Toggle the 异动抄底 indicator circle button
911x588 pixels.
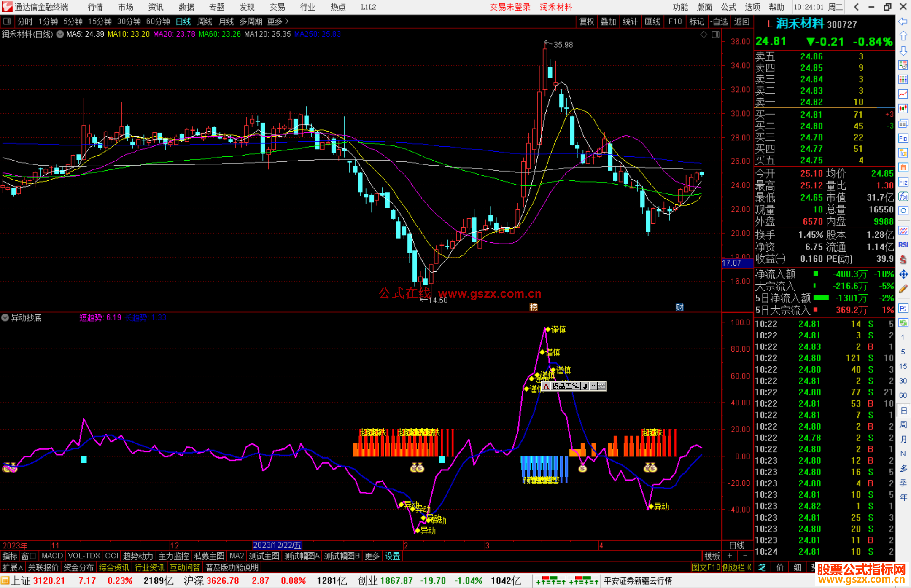click(x=5, y=317)
